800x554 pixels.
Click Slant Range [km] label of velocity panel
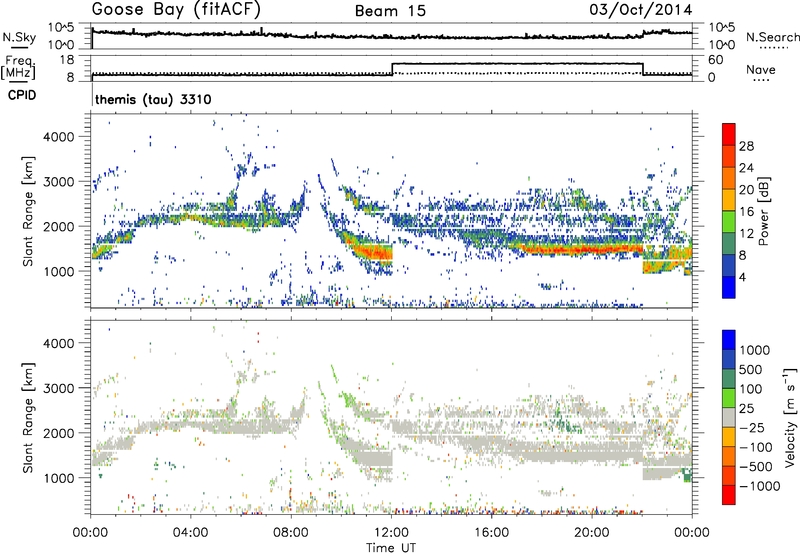coord(28,418)
